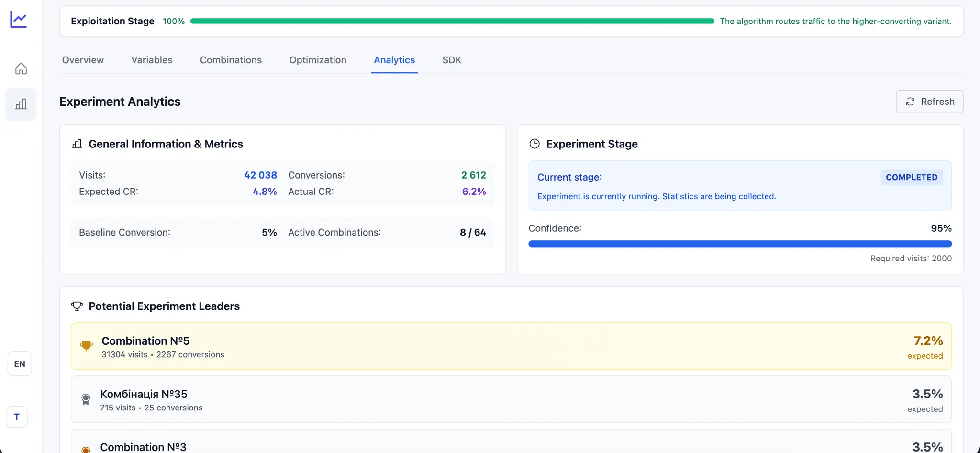The height and width of the screenshot is (453, 980).
Task: Switch to the Overview tab
Action: pyautogui.click(x=83, y=60)
